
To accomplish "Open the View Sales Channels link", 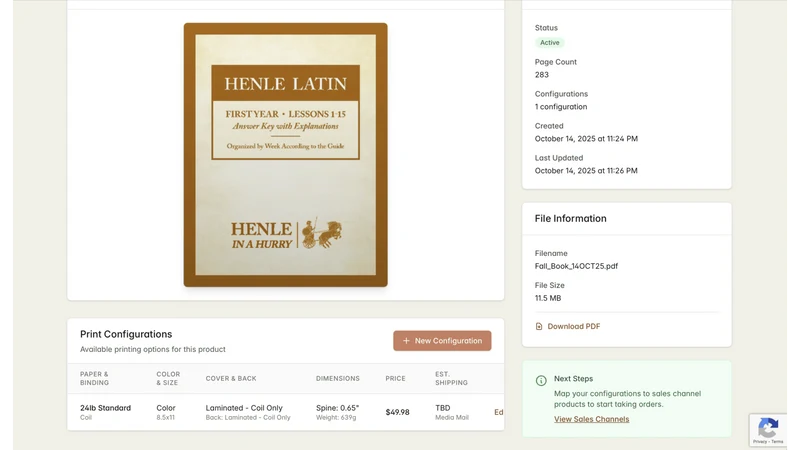I will (x=591, y=419).
